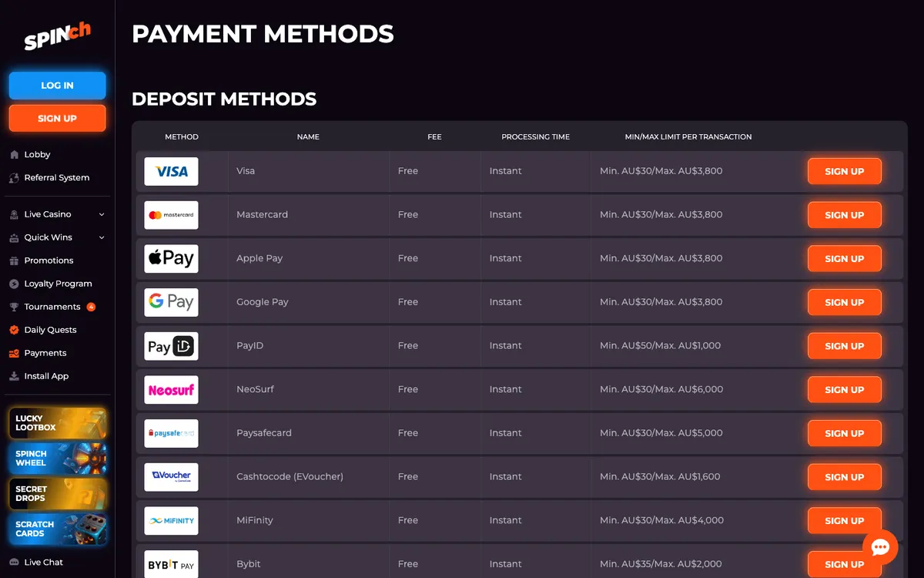
Task: Click the Live Chat headset icon
Action: tap(14, 563)
